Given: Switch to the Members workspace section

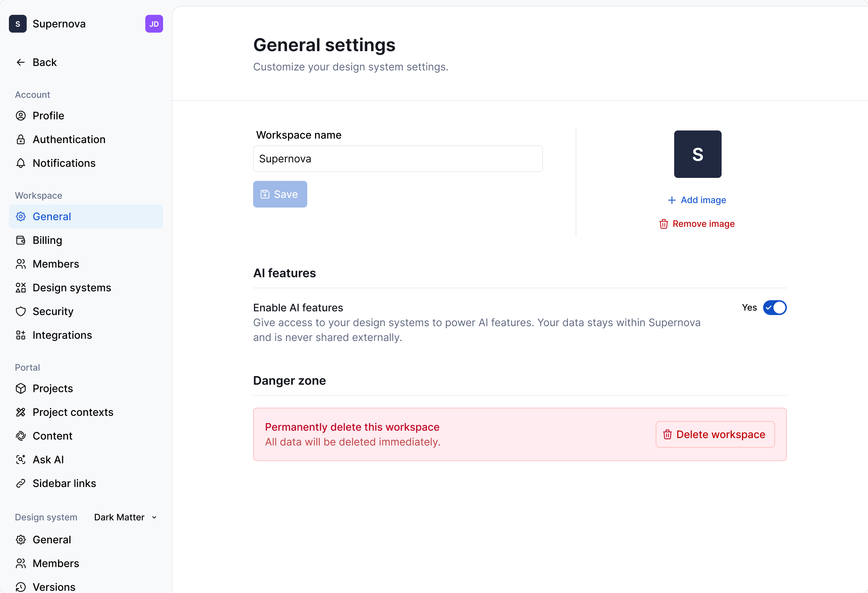Looking at the screenshot, I should pos(56,264).
